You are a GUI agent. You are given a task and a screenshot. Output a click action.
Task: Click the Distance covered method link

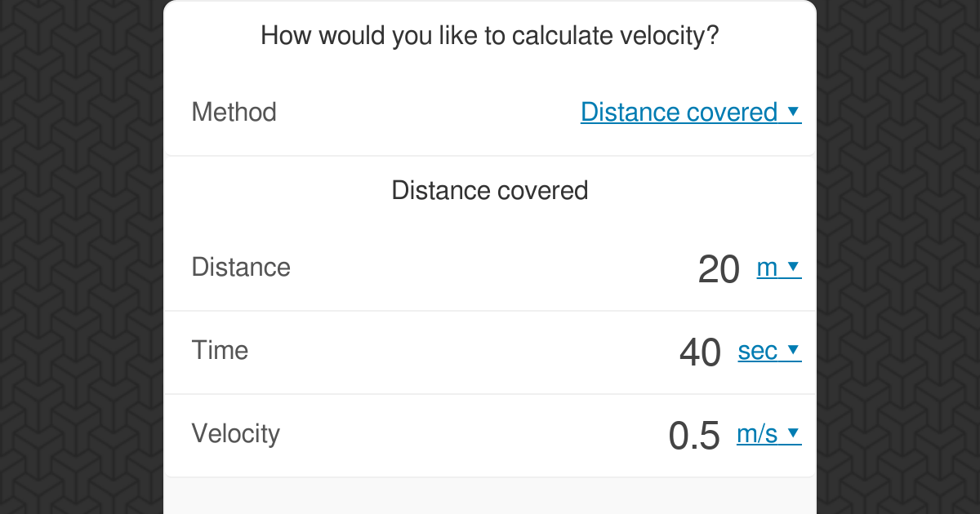tap(678, 112)
